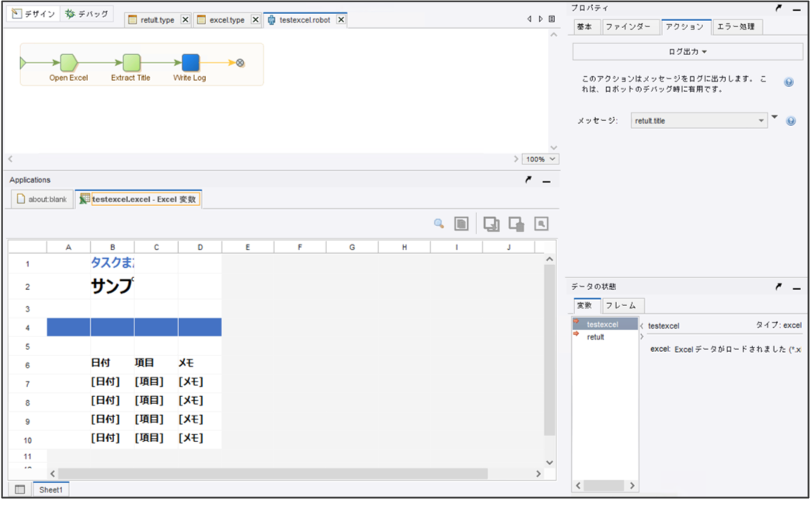Screen dimensions: 812x505
Task: Open the retult.type tab
Action: point(157,19)
